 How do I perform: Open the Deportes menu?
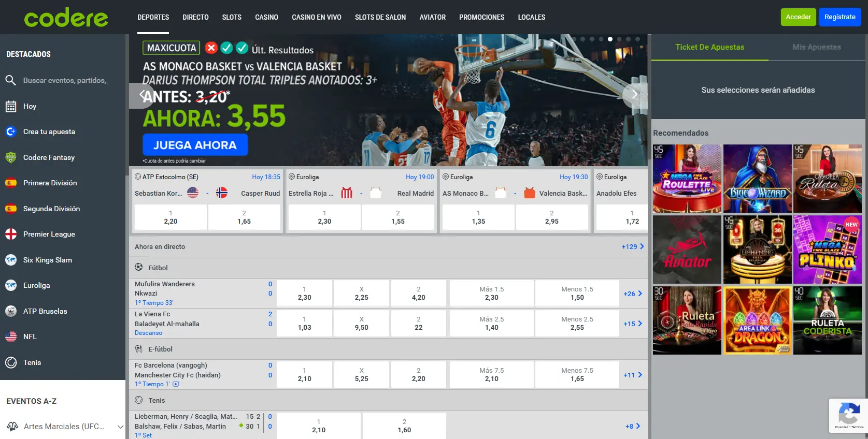pos(153,17)
